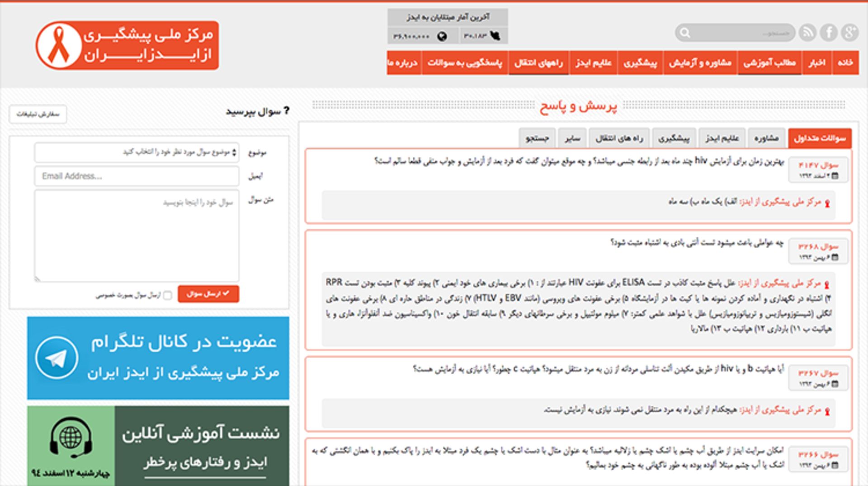The image size is (868, 486).
Task: Open the مطالب آموزشی navigation menu
Action: [x=769, y=63]
